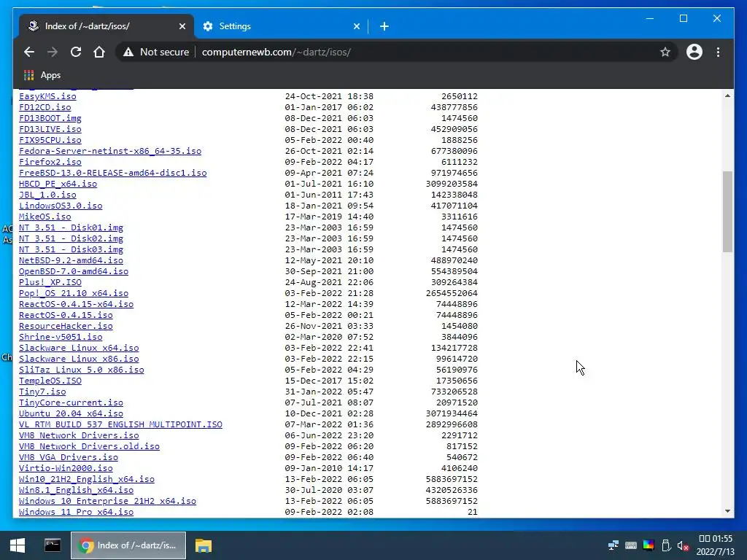747x560 pixels.
Task: Click the Pop!_OS 21.10 x64.iso link
Action: click(x=74, y=293)
